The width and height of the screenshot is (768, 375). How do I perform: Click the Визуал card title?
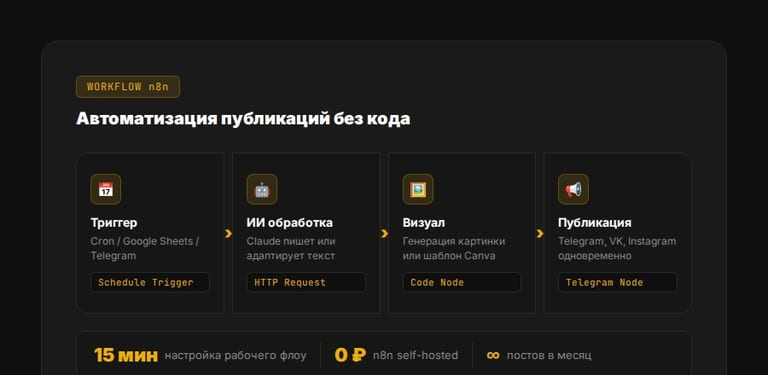[424, 223]
